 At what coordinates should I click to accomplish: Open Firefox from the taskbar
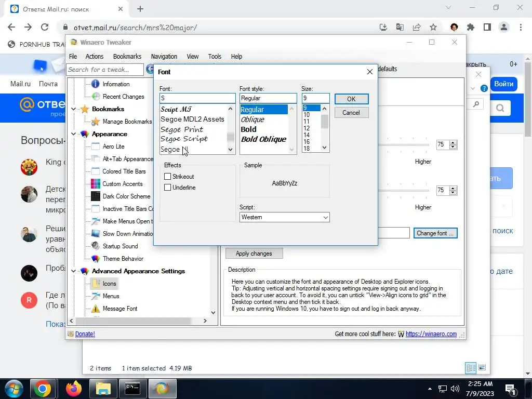coord(73,389)
